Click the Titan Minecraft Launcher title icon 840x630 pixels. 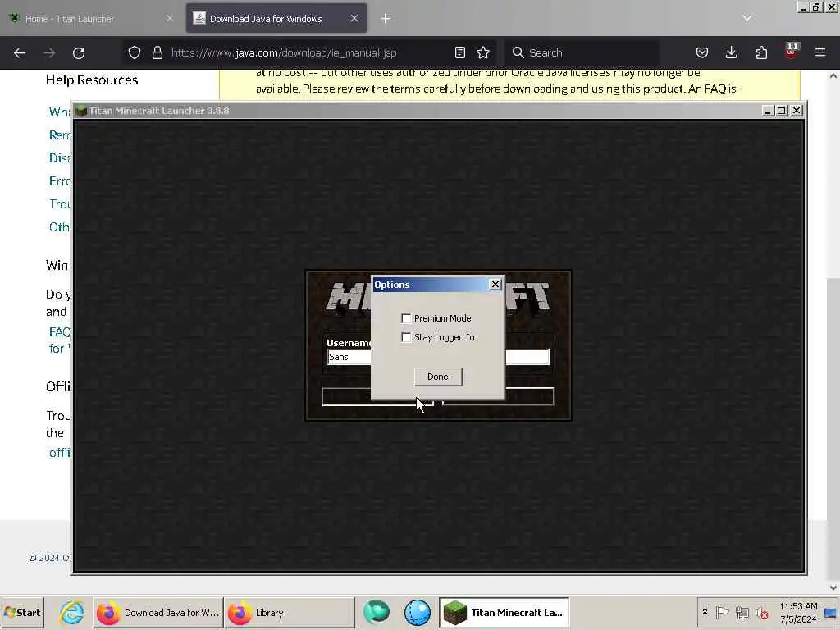click(81, 111)
